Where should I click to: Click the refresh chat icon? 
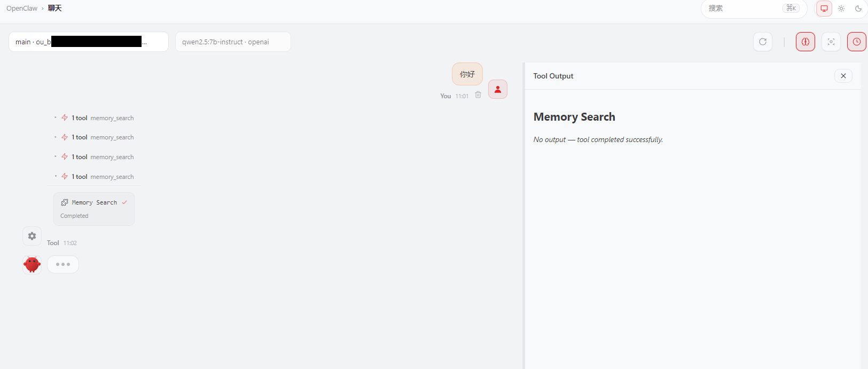pyautogui.click(x=763, y=42)
